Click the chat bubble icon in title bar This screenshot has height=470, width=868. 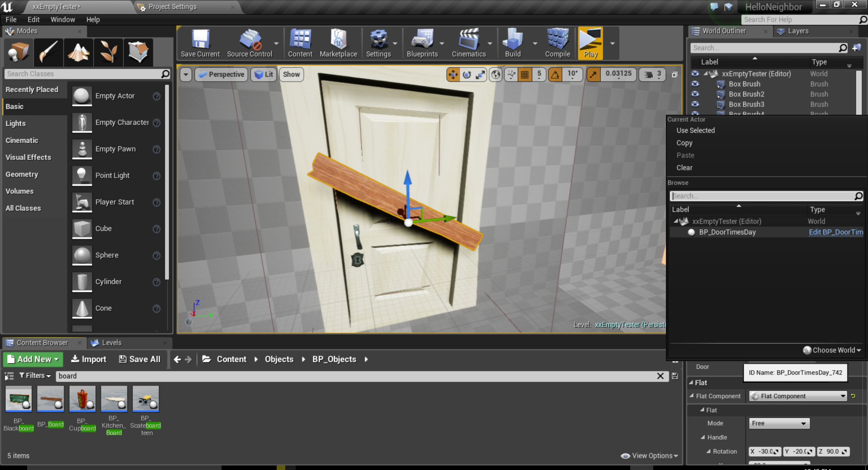pos(714,6)
